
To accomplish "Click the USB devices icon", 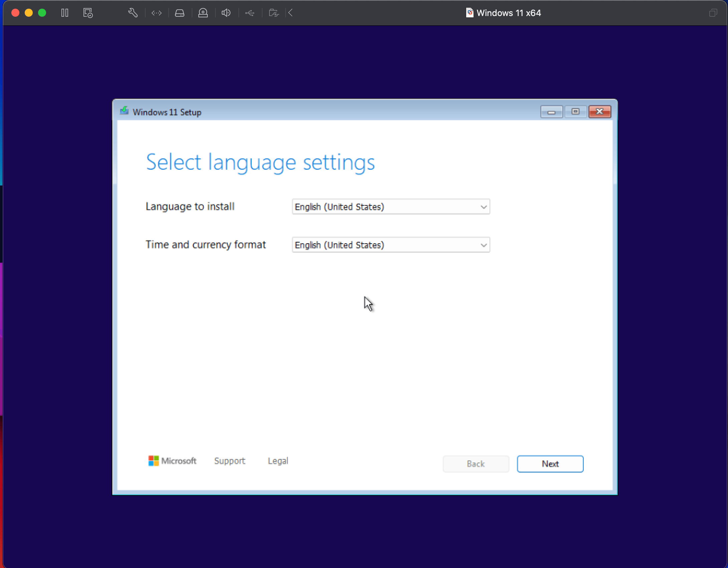I will pos(250,13).
